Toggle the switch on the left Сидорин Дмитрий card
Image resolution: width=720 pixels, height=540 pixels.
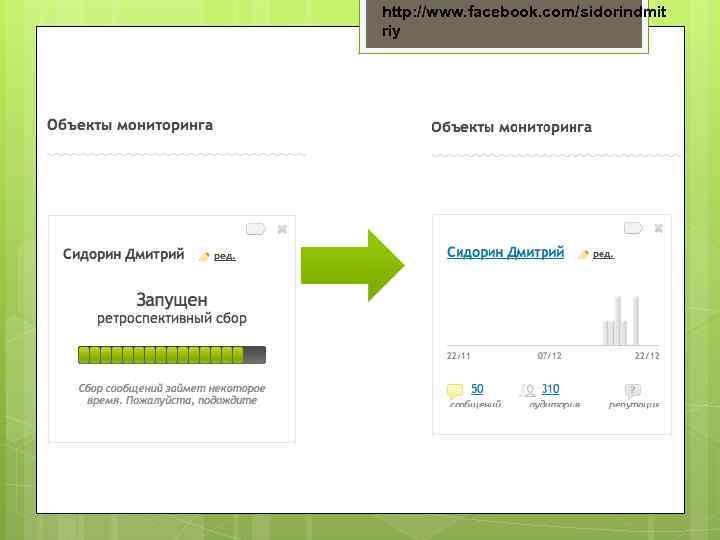pyautogui.click(x=255, y=229)
